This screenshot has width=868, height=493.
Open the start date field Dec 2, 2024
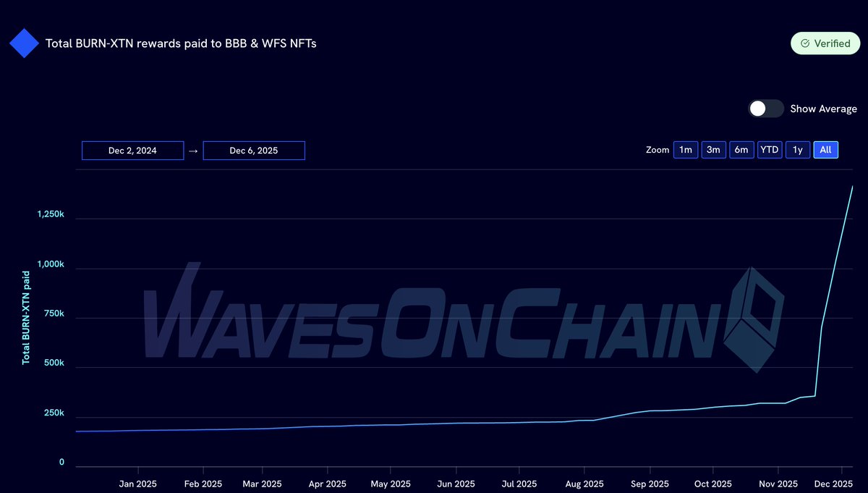point(132,151)
